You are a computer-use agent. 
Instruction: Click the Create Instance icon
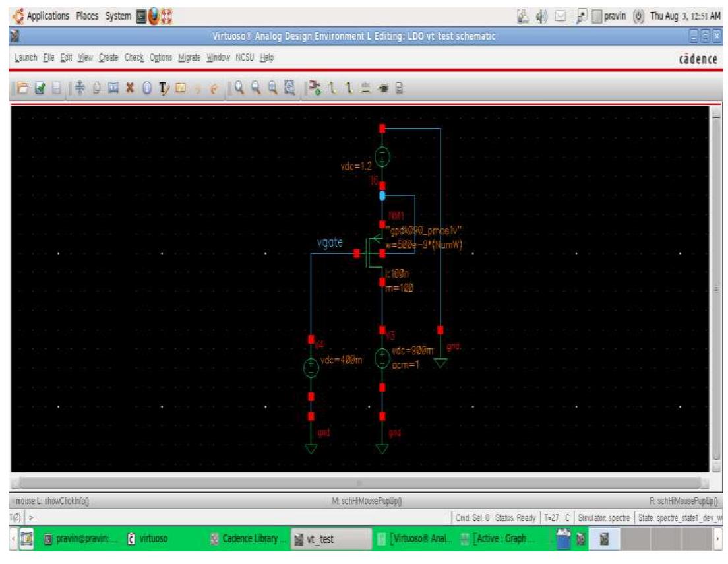(x=315, y=87)
